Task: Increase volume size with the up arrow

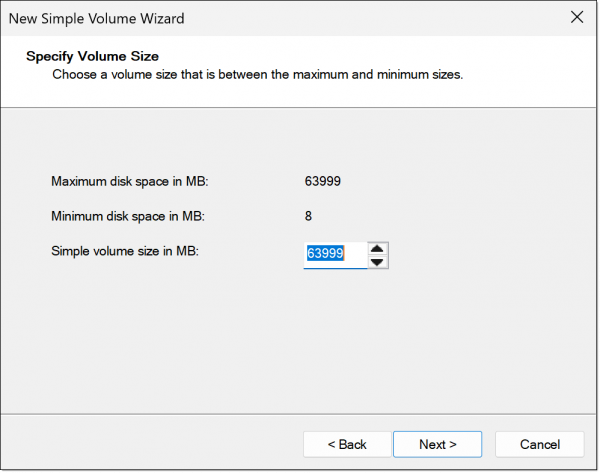Action: (x=377, y=249)
